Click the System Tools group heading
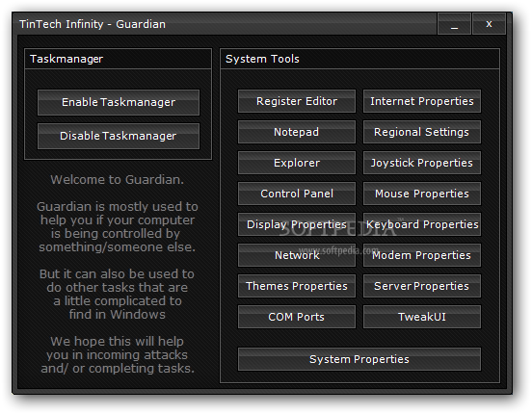 [262, 59]
